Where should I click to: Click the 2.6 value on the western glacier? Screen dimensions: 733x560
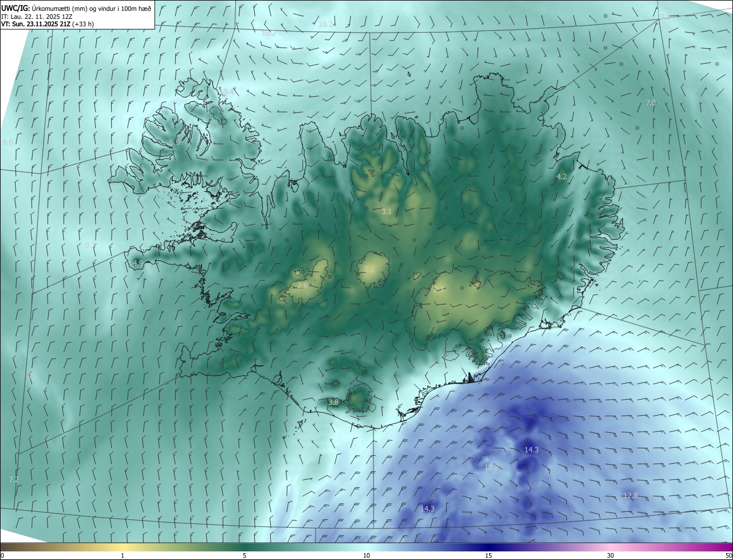tap(302, 285)
